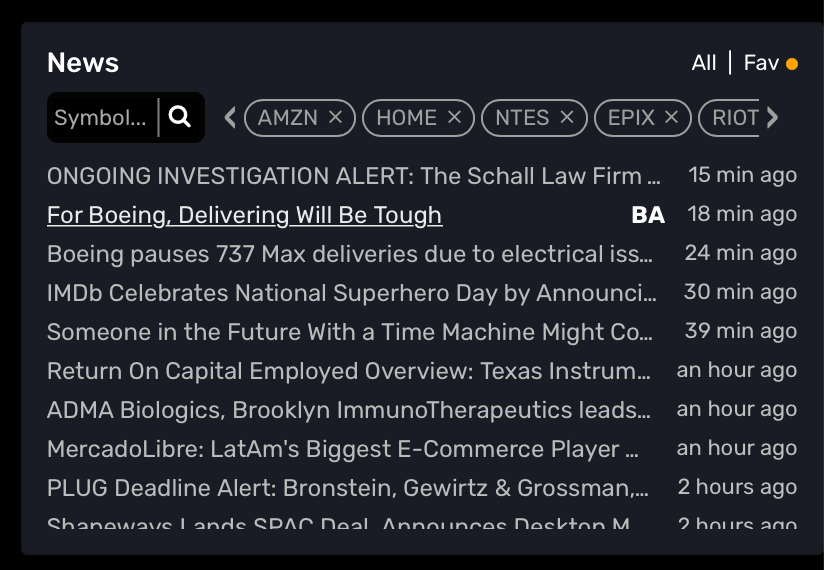The image size is (824, 570).
Task: Click the BA ticker label
Action: pyautogui.click(x=648, y=215)
